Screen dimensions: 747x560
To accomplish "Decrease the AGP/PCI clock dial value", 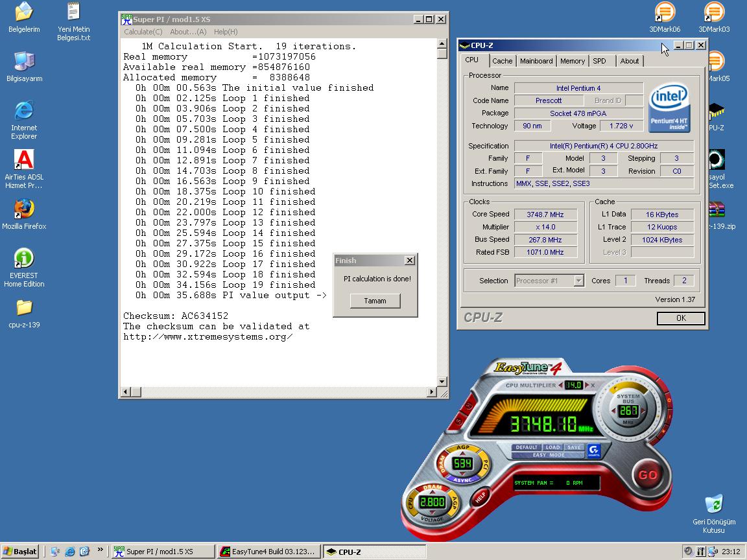I will point(462,473).
